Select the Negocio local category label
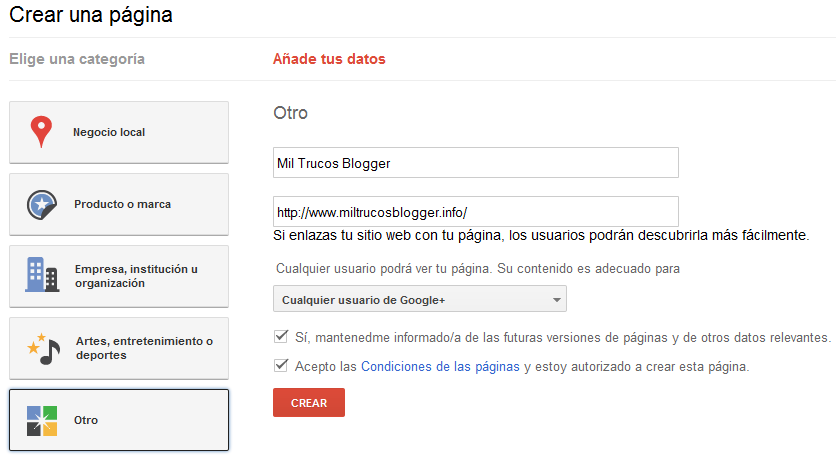Image resolution: width=836 pixels, height=462 pixels. 110,132
